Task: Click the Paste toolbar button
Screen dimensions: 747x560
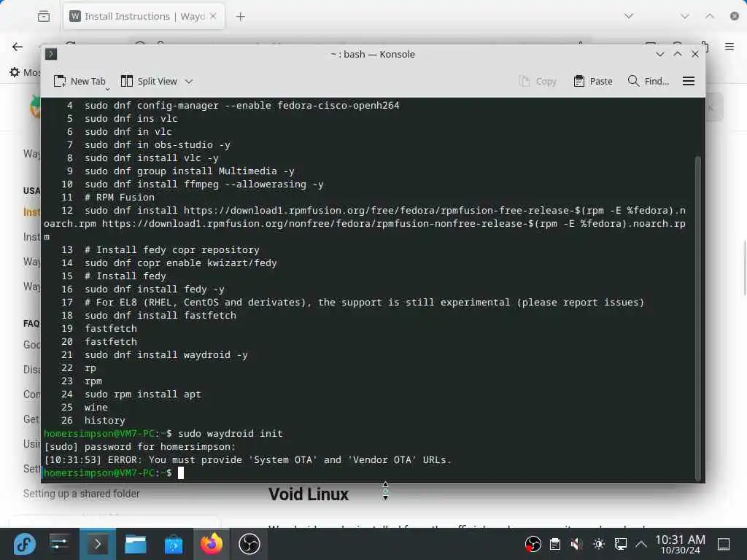Action: point(593,82)
